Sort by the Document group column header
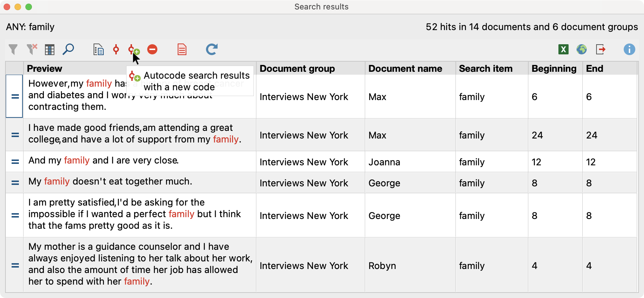The image size is (644, 298). click(x=310, y=69)
